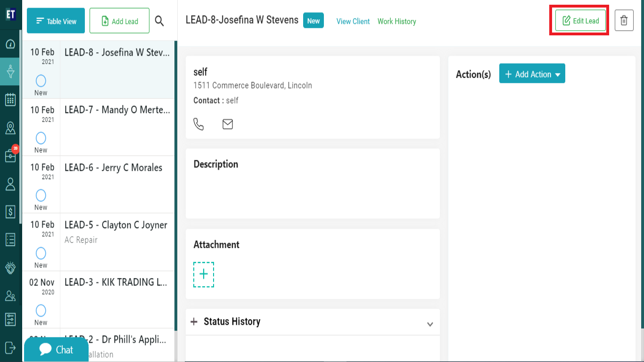
Task: Select LEAD-7 - Mandy O Merte lead
Action: coord(99,127)
